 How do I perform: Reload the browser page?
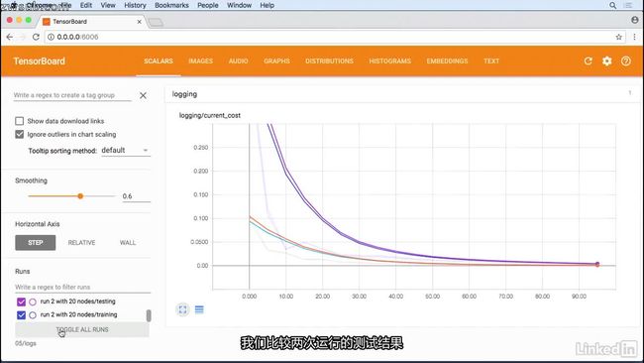36,37
